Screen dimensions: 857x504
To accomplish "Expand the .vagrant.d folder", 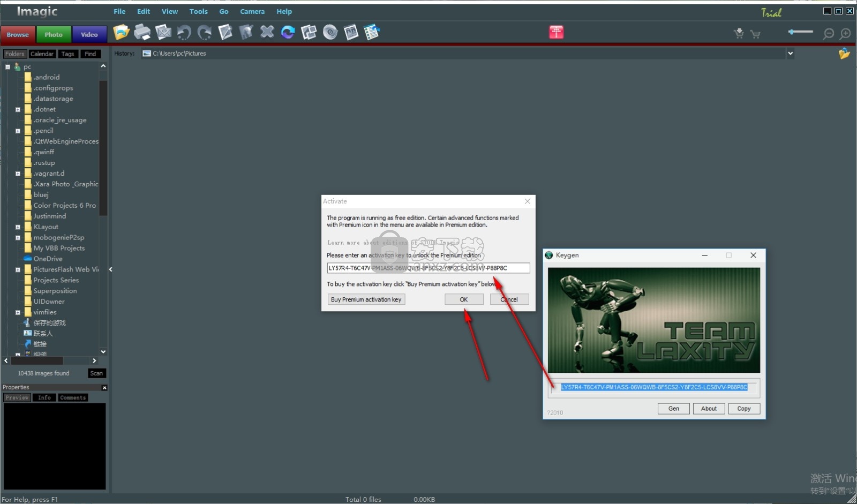I will click(x=18, y=174).
